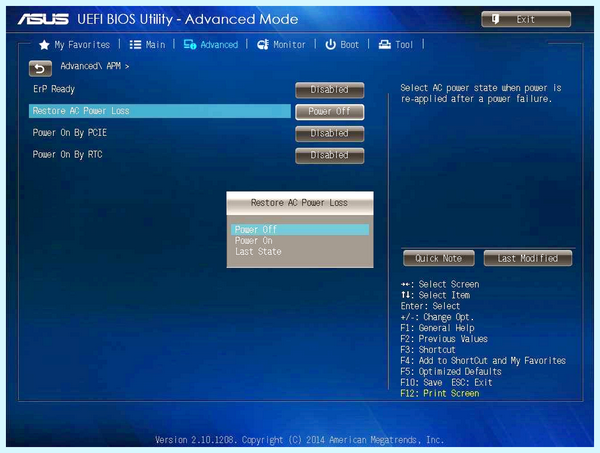Click the door icon inside the Exit button
The image size is (600, 453).
pyautogui.click(x=496, y=19)
